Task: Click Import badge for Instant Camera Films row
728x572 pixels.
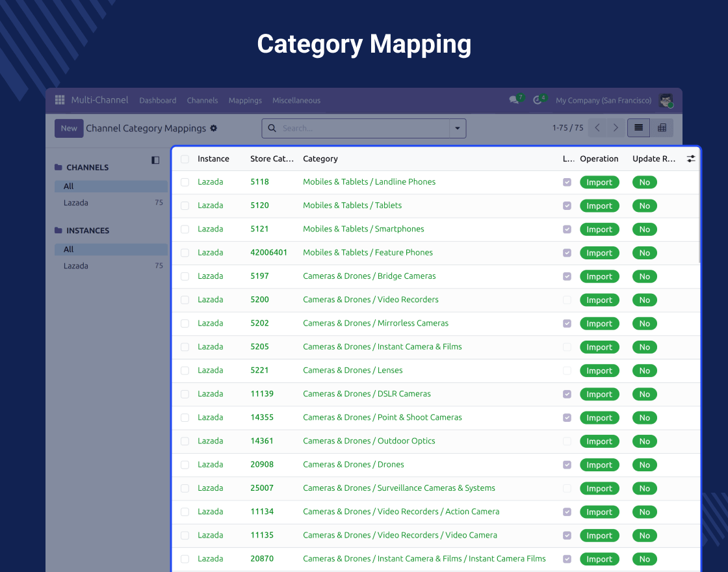Action: click(599, 559)
